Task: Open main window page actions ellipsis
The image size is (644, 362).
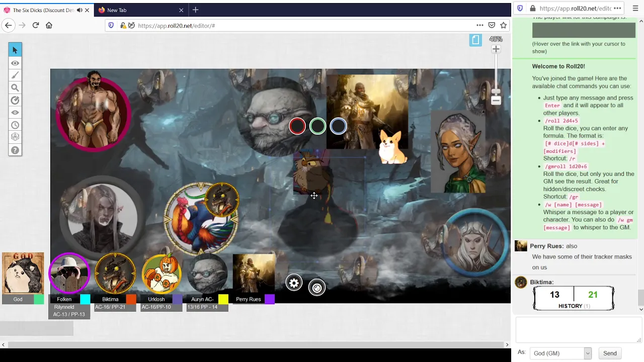Action: pyautogui.click(x=480, y=25)
